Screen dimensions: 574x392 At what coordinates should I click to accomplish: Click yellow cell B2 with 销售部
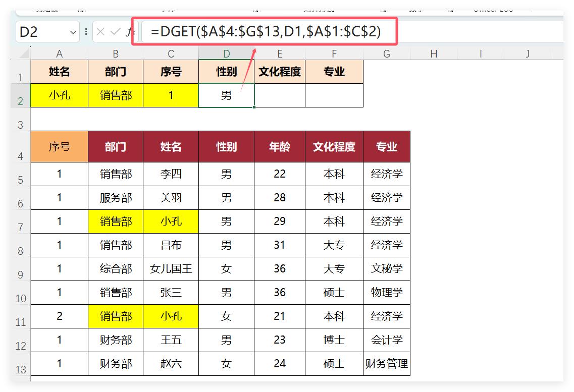tap(116, 95)
